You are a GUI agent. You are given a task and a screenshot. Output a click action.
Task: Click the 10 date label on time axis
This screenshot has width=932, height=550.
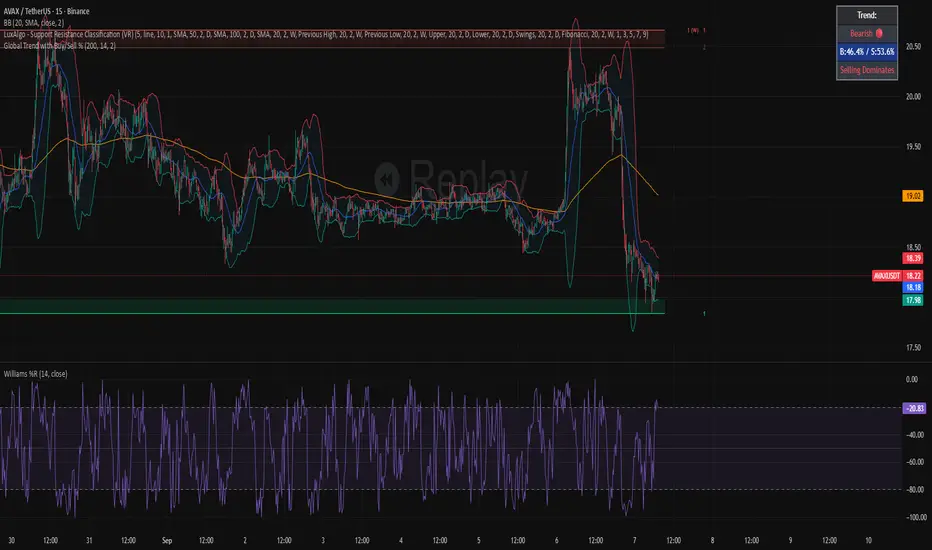click(x=868, y=540)
